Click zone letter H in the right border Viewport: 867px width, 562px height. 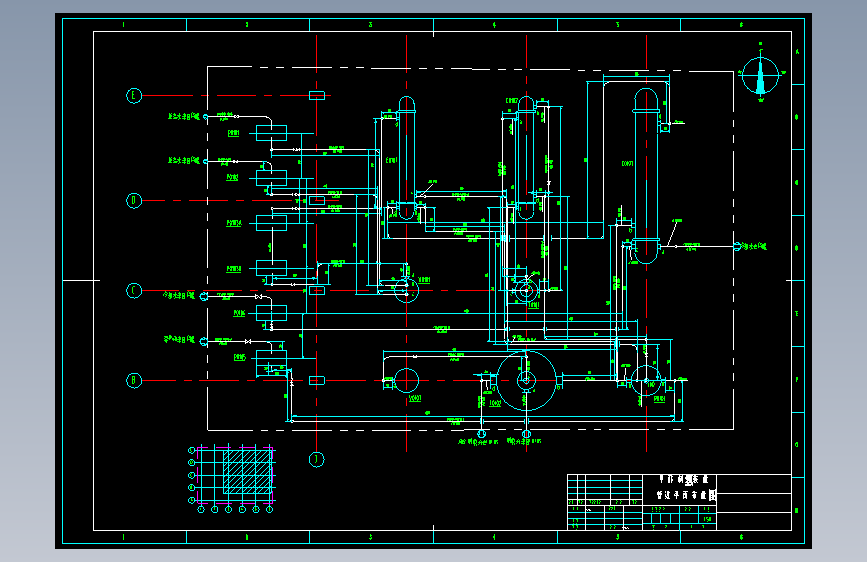click(797, 511)
